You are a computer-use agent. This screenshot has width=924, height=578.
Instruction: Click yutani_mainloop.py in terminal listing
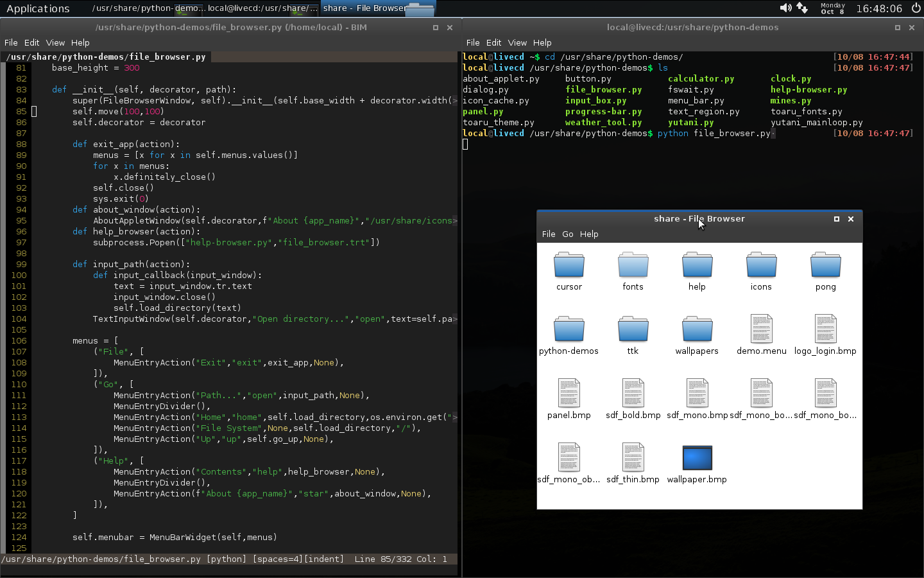click(816, 122)
